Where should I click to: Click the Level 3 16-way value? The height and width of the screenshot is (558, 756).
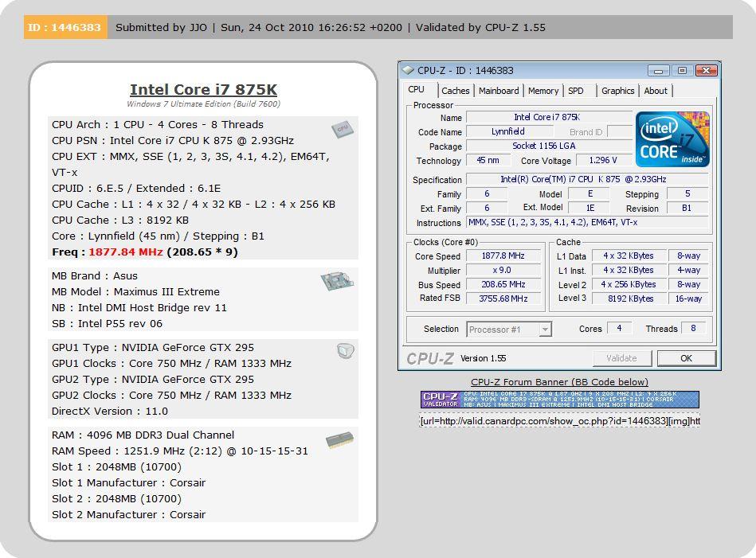tap(688, 299)
